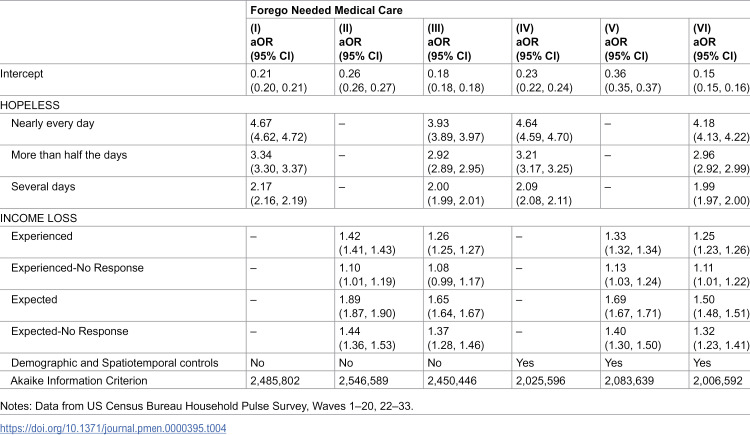Click the 'Expected-No Response' row label
The image size is (750, 435).
pyautogui.click(x=69, y=332)
